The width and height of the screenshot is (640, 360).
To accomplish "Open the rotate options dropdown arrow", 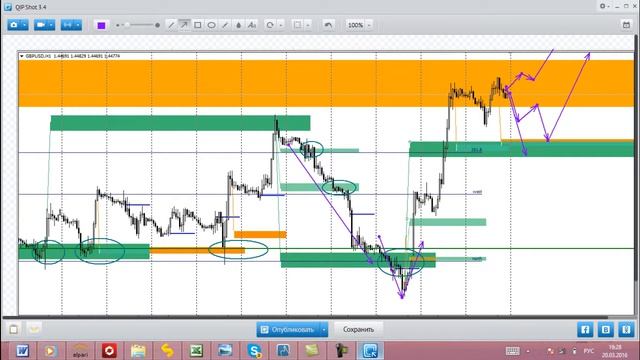I will point(281,25).
